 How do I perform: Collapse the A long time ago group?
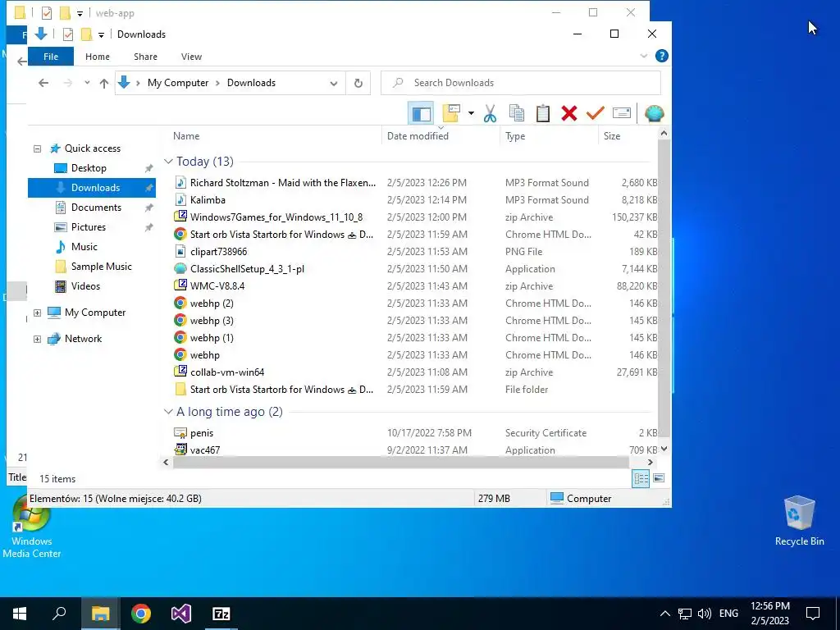(168, 412)
